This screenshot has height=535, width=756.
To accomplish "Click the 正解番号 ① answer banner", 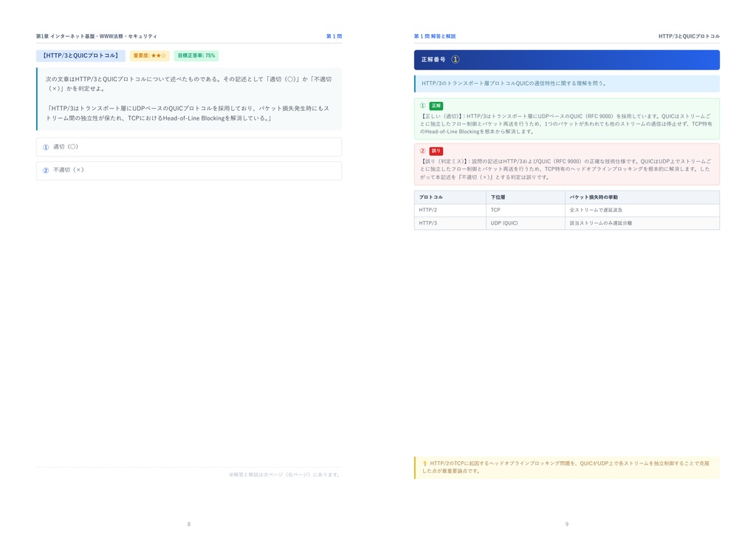I will [x=566, y=60].
